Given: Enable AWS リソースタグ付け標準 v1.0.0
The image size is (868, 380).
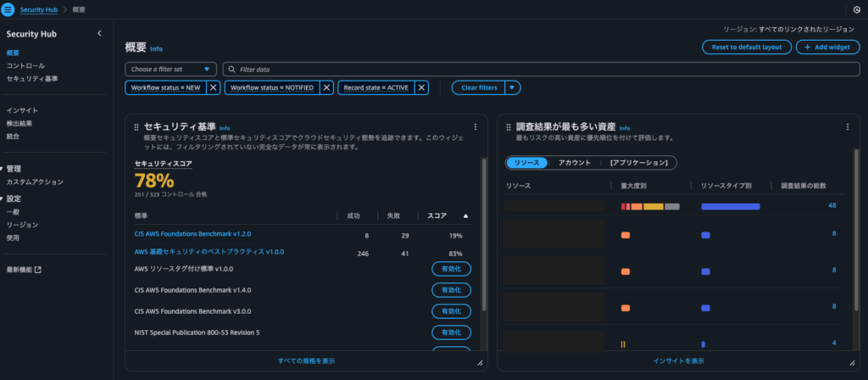Looking at the screenshot, I should 451,269.
